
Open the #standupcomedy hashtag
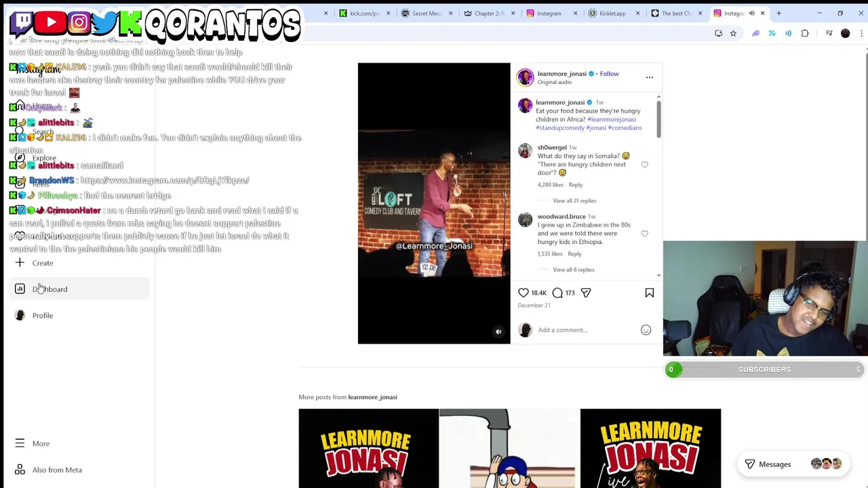(559, 127)
